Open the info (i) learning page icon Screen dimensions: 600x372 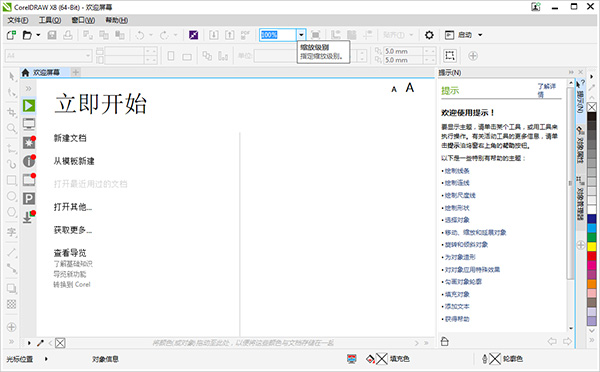click(x=29, y=161)
